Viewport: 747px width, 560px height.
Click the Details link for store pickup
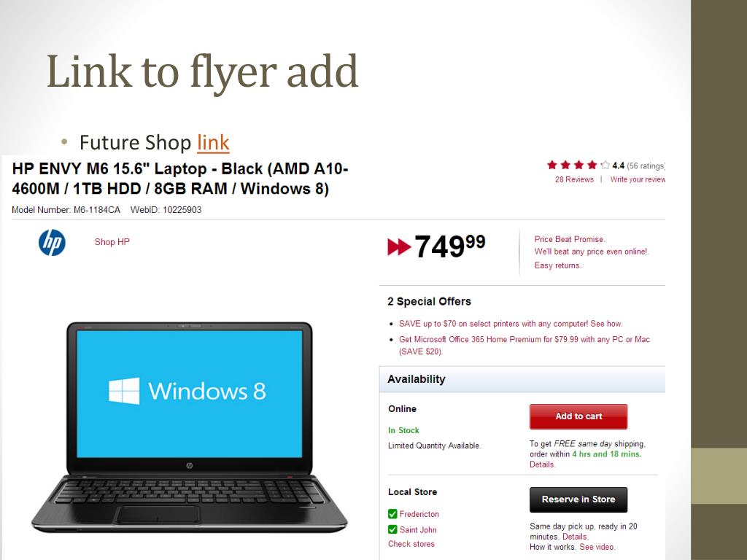[x=575, y=537]
